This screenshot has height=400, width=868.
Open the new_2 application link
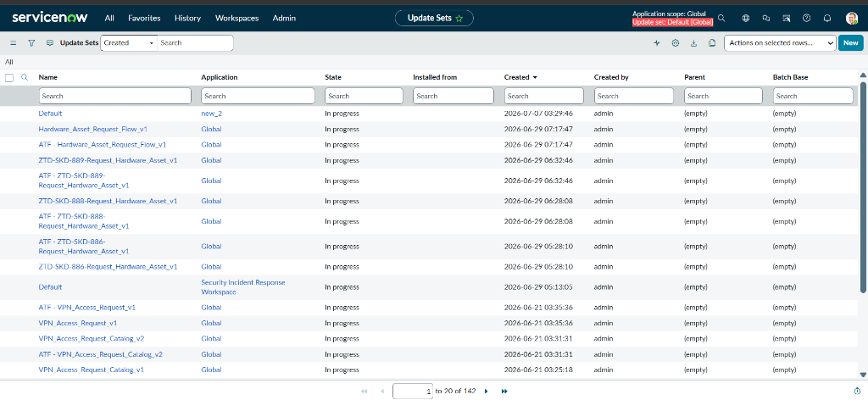pyautogui.click(x=211, y=114)
